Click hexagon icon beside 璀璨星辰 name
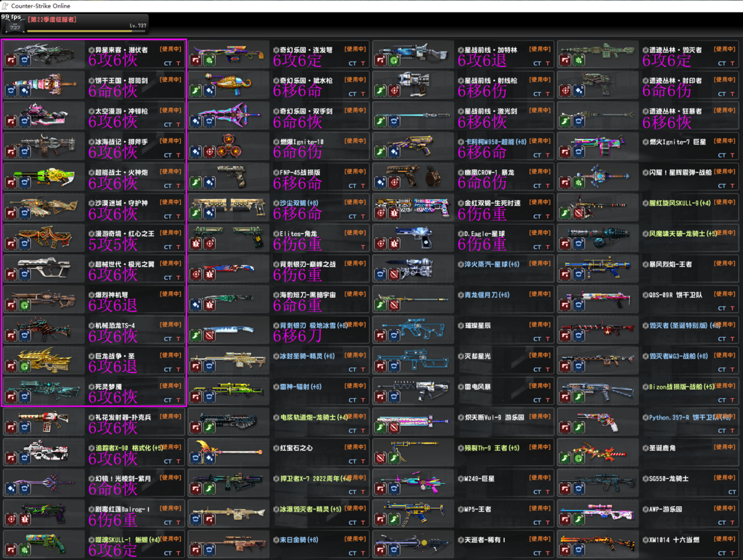 point(461,325)
